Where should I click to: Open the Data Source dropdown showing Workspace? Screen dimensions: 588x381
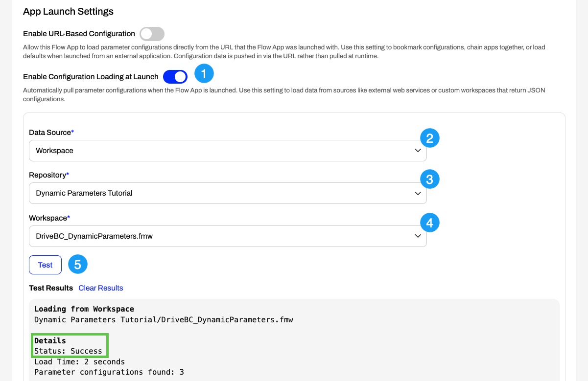(x=228, y=151)
